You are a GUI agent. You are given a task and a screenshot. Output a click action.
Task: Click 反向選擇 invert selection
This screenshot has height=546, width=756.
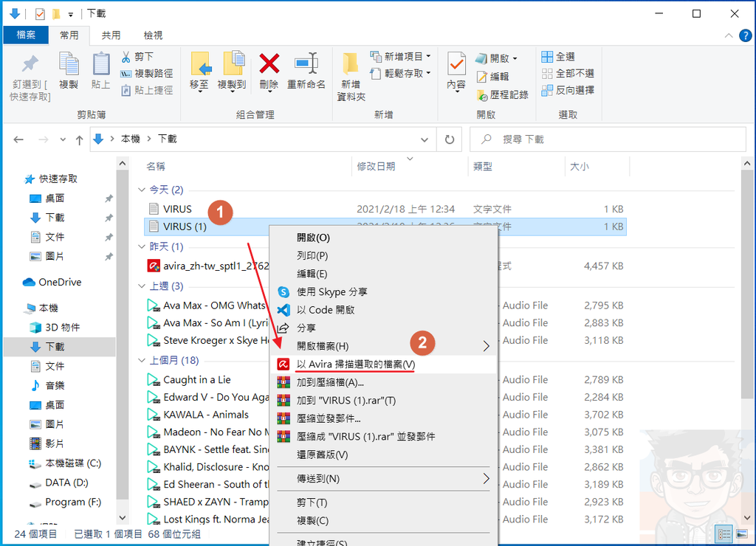tap(568, 90)
